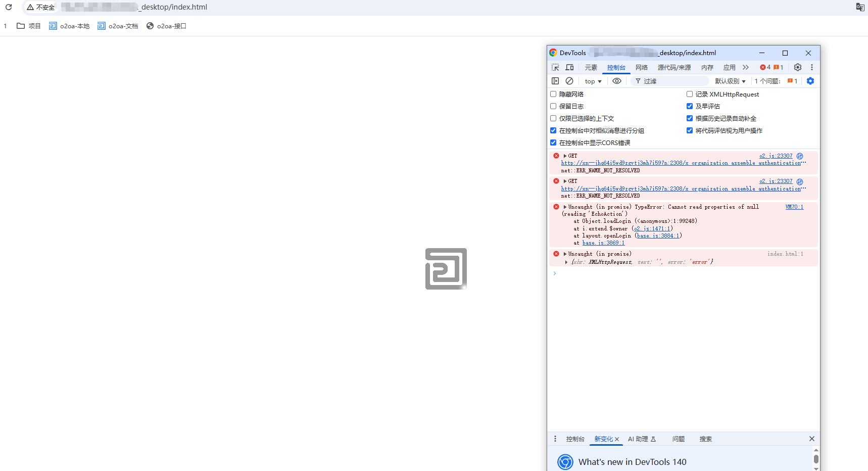
Task: Switch to the 元素 tab
Action: point(591,67)
